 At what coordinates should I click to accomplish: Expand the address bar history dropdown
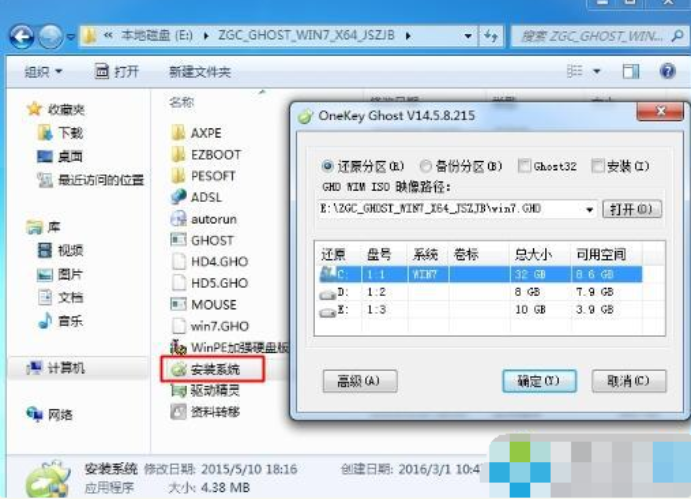point(468,36)
